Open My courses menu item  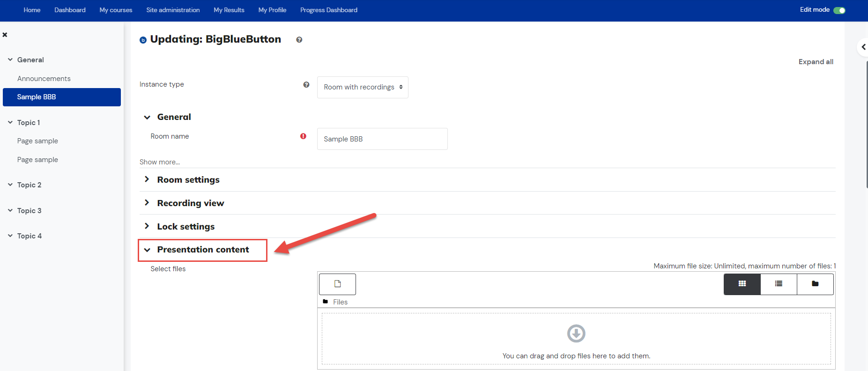(x=116, y=10)
